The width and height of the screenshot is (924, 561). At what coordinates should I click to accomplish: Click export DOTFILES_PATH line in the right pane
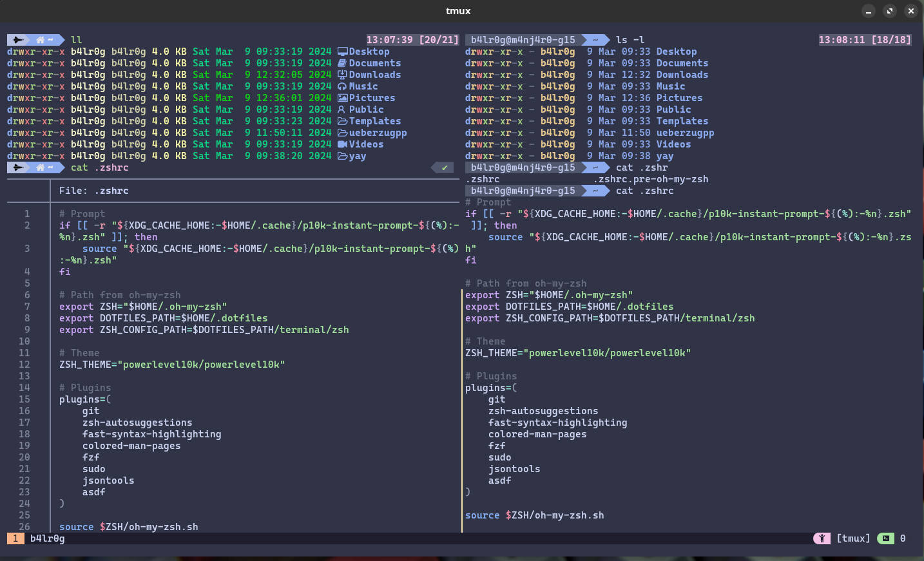[x=570, y=307]
